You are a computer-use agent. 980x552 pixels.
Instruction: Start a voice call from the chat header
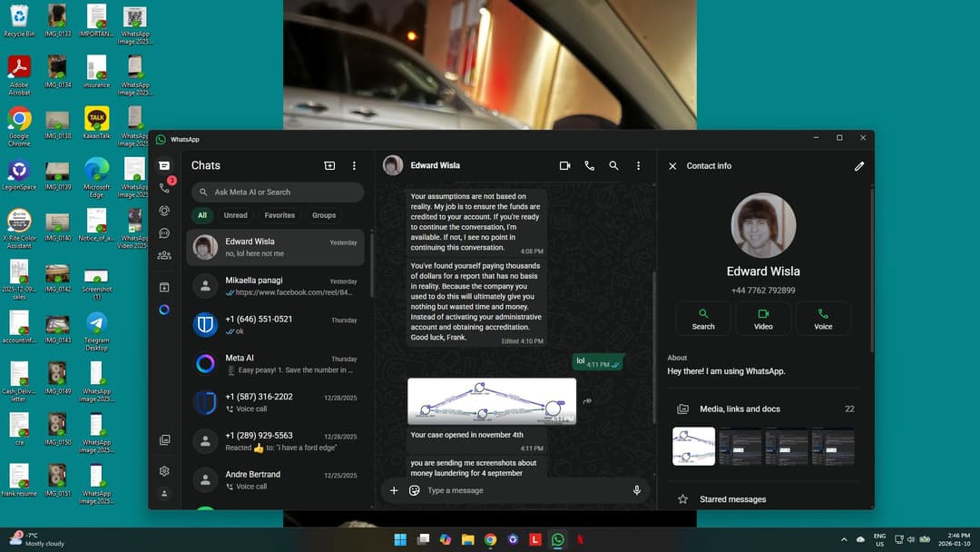tap(590, 165)
